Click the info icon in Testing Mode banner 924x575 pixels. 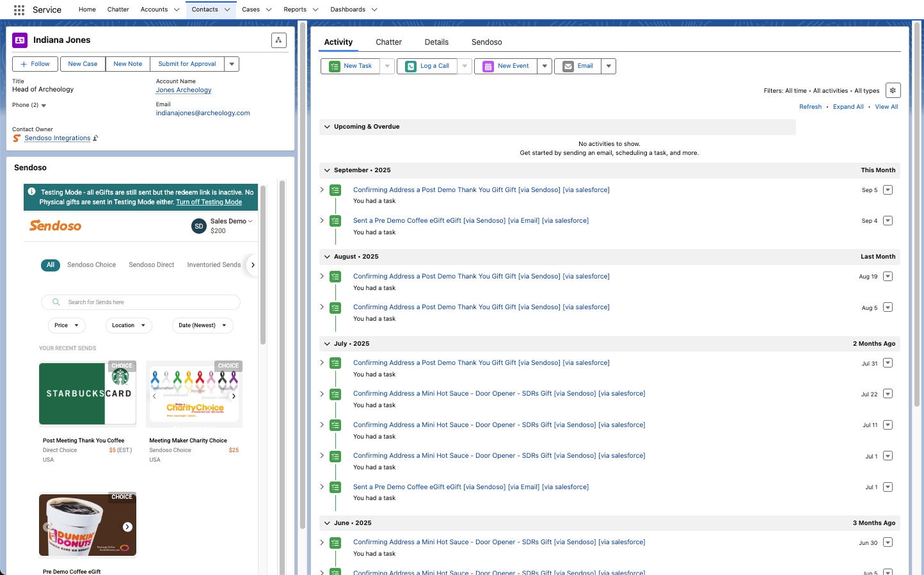tap(32, 191)
